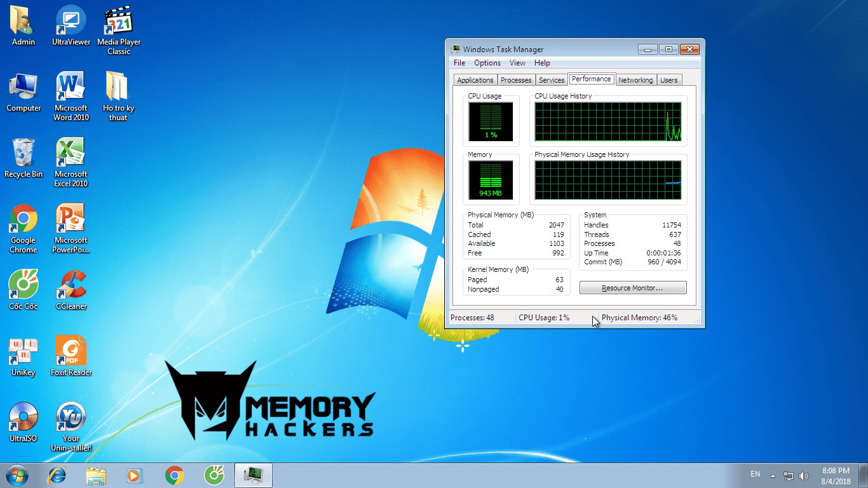Viewport: 868px width, 488px height.
Task: Open the Admin folder on desktop
Action: click(x=24, y=26)
